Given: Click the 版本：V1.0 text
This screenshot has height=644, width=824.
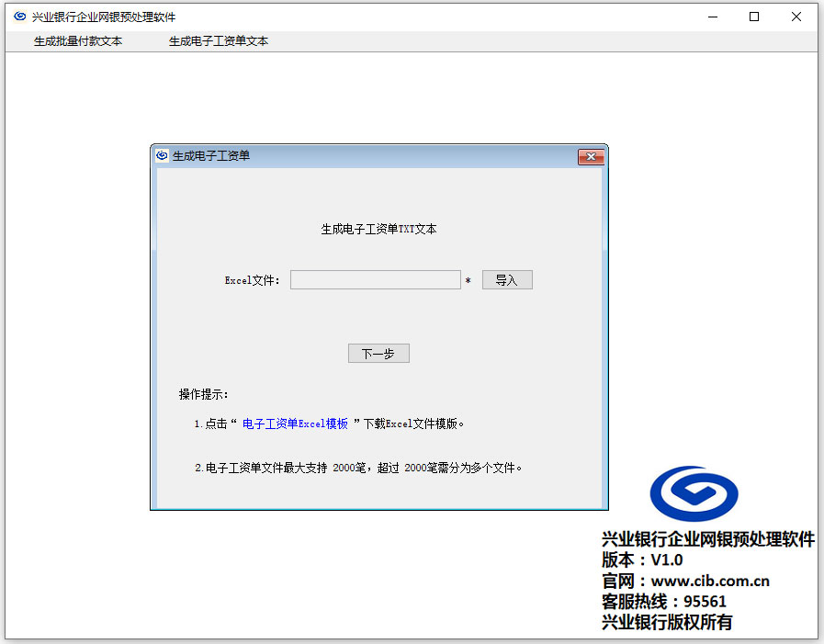Looking at the screenshot, I should click(x=641, y=559).
